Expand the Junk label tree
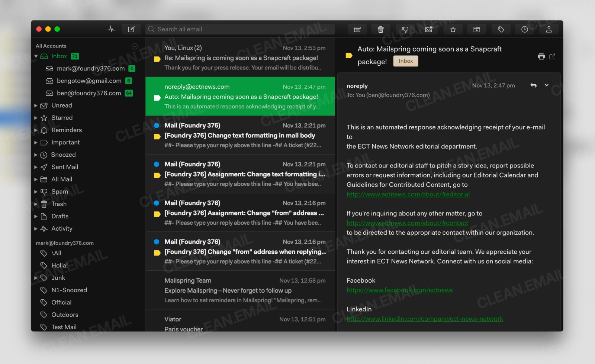This screenshot has width=595, height=364. 36,277
